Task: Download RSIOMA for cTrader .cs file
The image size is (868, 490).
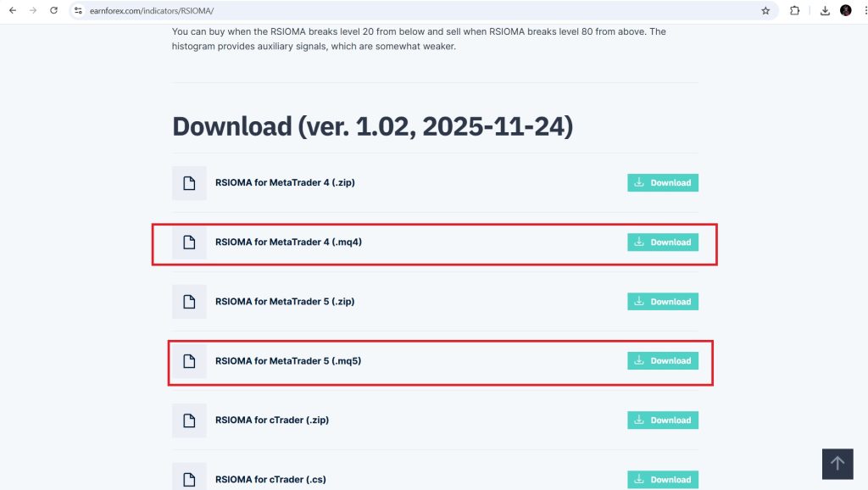Action: coord(663,480)
